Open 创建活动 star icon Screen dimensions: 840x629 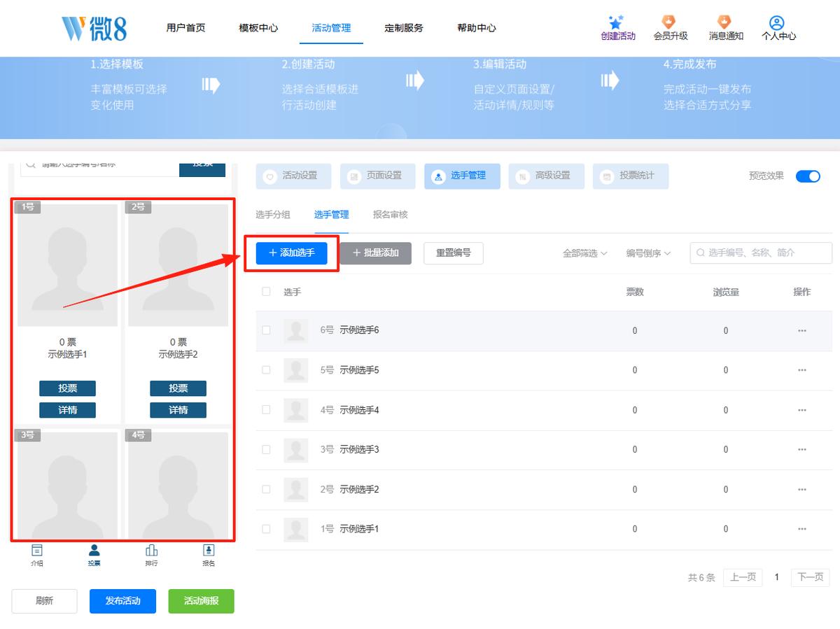point(617,22)
